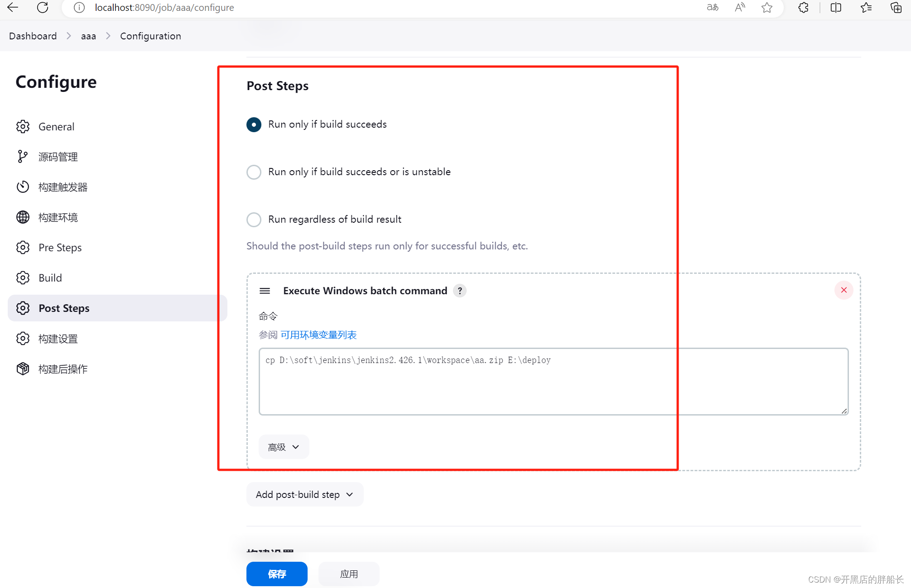Expand the 高级 advanced options
The width and height of the screenshot is (911, 588).
coord(284,447)
